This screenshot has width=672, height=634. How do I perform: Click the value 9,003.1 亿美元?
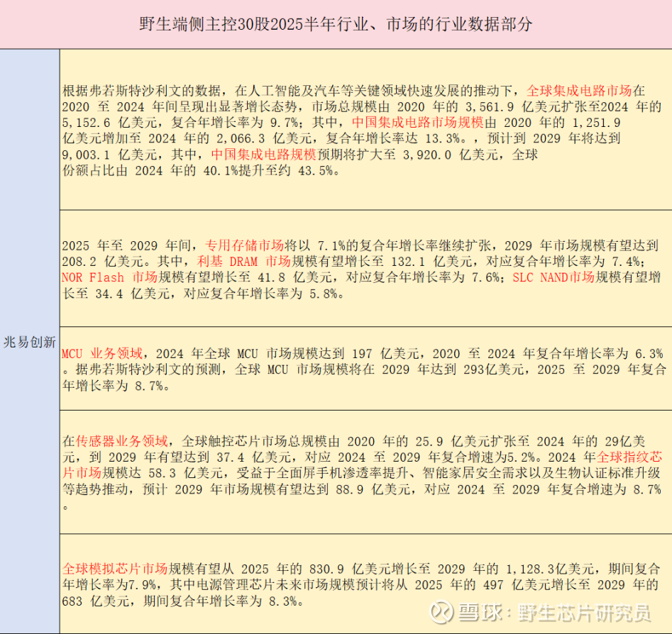109,154
